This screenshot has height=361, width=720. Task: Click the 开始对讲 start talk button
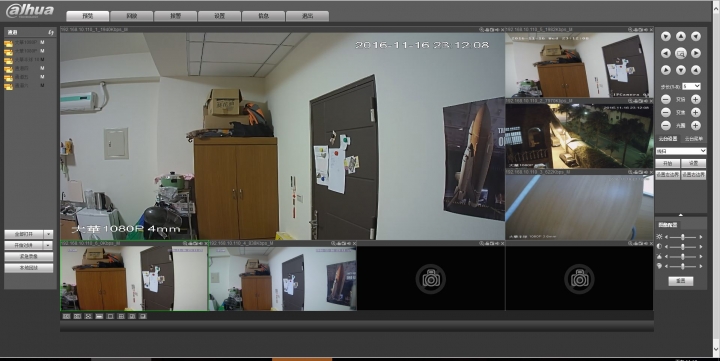(24, 245)
